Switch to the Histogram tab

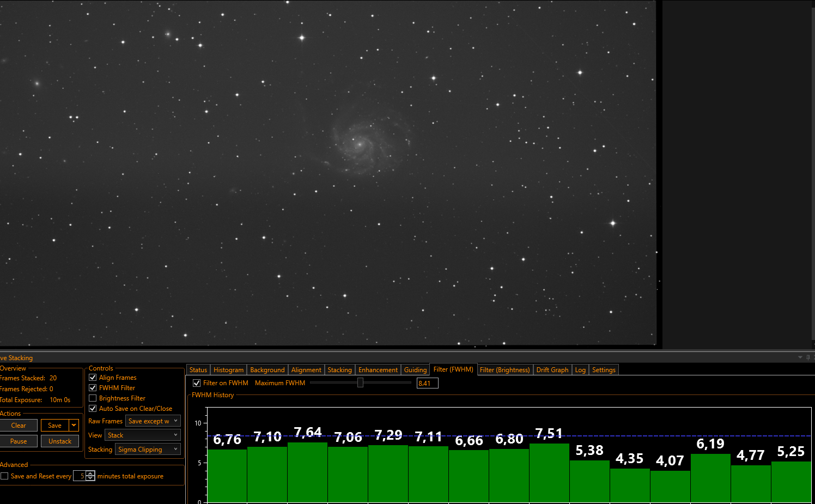coord(229,370)
